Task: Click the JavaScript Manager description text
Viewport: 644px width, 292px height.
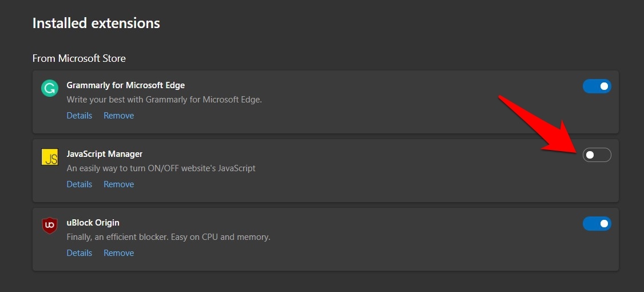Action: pyautogui.click(x=161, y=168)
